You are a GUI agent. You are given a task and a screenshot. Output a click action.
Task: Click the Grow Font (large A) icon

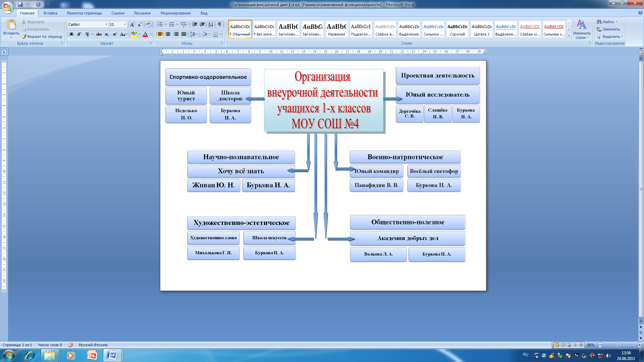click(x=132, y=24)
